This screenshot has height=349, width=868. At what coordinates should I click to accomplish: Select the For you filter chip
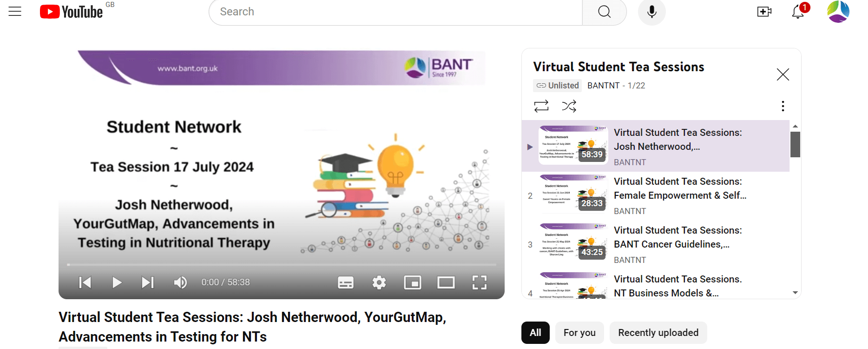click(579, 333)
